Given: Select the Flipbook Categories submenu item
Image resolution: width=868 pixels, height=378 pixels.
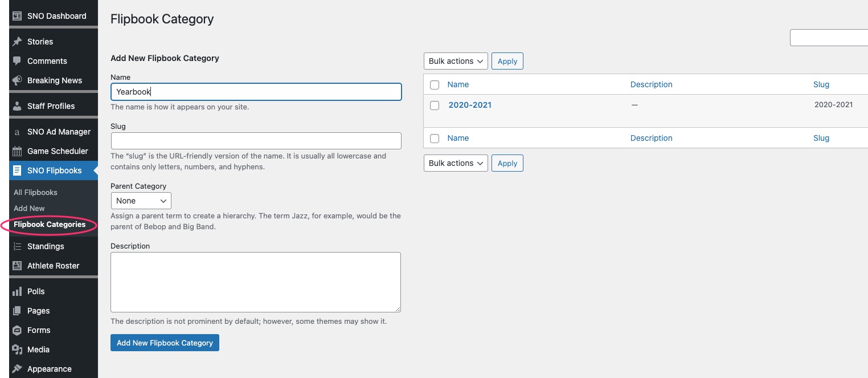Looking at the screenshot, I should (50, 224).
